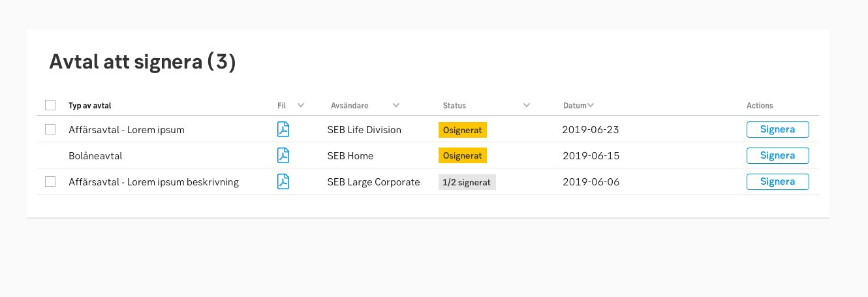Open the Avsändare column filter chevron
Image resolution: width=868 pixels, height=297 pixels.
click(396, 105)
